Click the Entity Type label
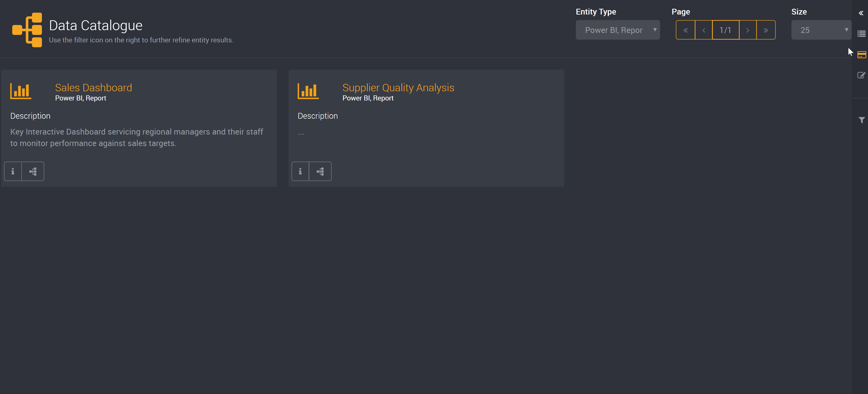The width and height of the screenshot is (868, 394). coord(596,12)
